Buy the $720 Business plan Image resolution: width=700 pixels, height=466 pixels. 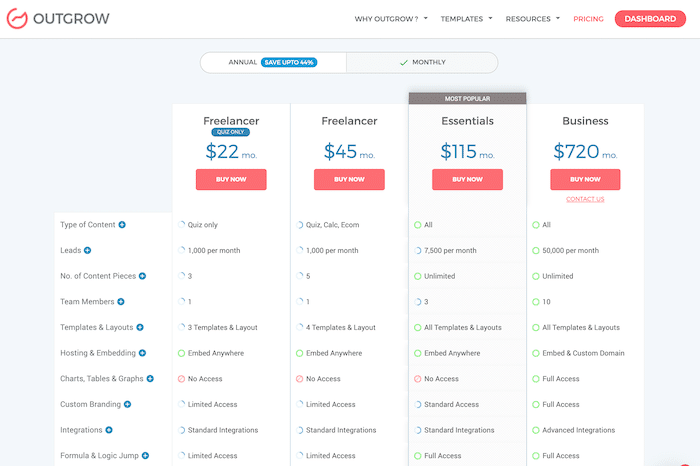coord(585,179)
